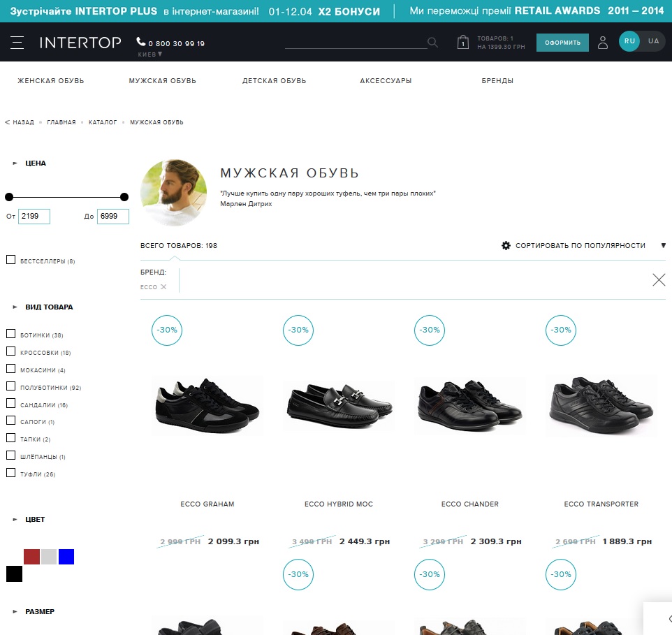The image size is (672, 635).
Task: Click the -30% badge on ECCO Hybrid Moc
Action: pyautogui.click(x=298, y=330)
